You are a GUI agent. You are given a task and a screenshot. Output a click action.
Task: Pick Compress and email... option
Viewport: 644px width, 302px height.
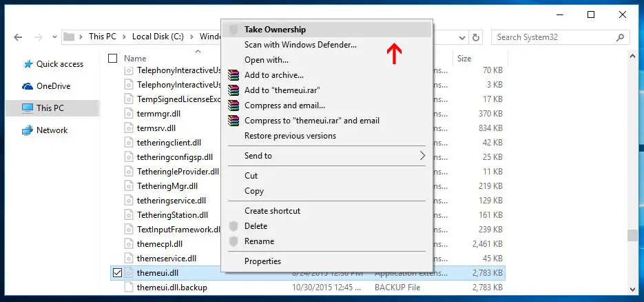[327, 105]
